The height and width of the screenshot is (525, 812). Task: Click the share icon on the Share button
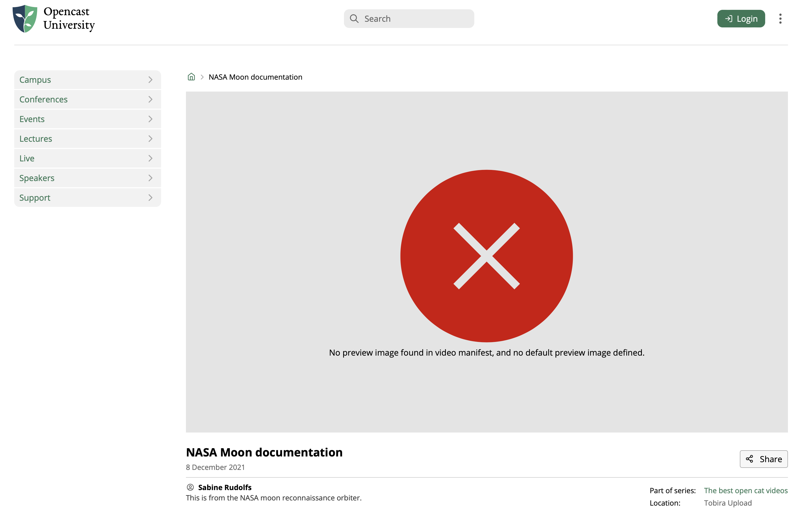point(750,459)
